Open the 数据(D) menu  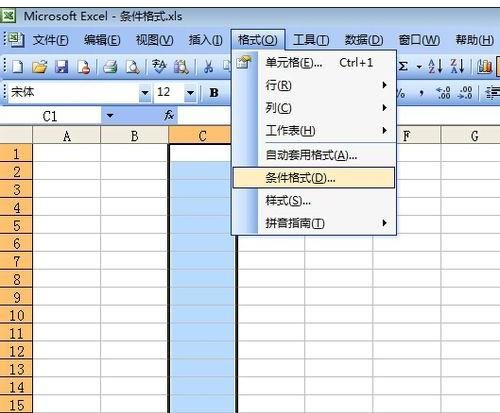pyautogui.click(x=364, y=40)
